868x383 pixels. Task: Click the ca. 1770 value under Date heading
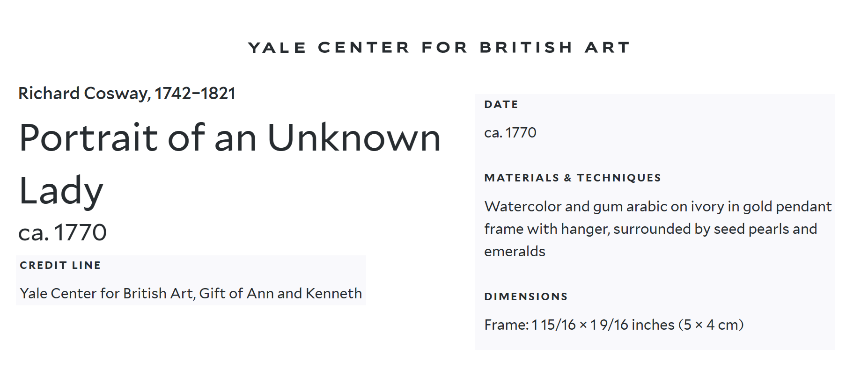click(510, 133)
